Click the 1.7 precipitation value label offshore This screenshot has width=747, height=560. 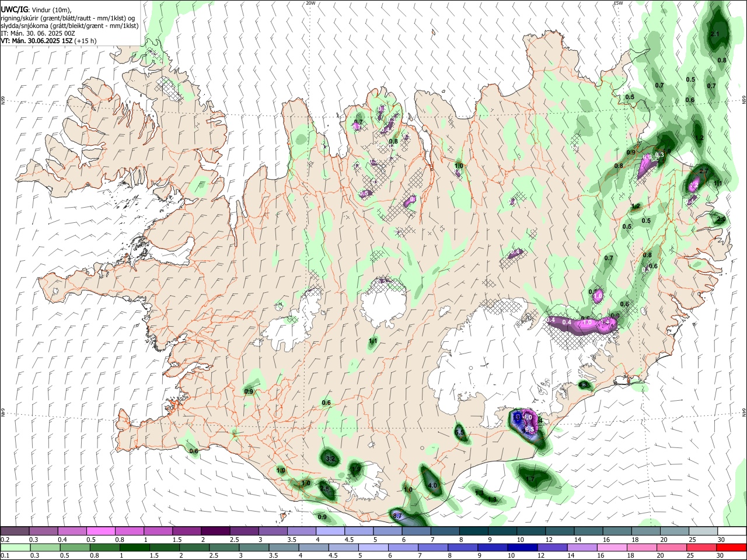pyautogui.click(x=530, y=480)
